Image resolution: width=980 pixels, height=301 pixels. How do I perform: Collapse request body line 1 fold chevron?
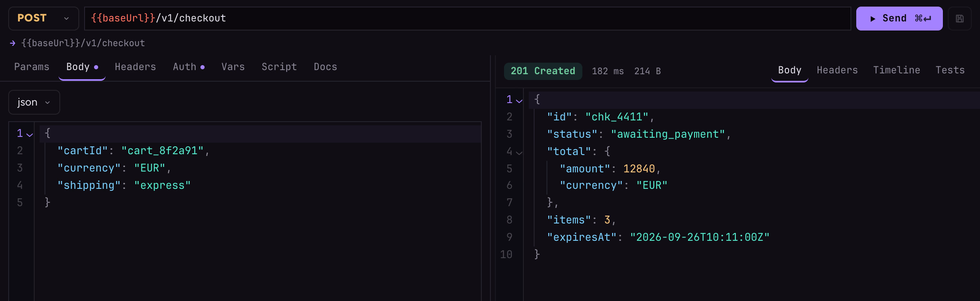30,134
